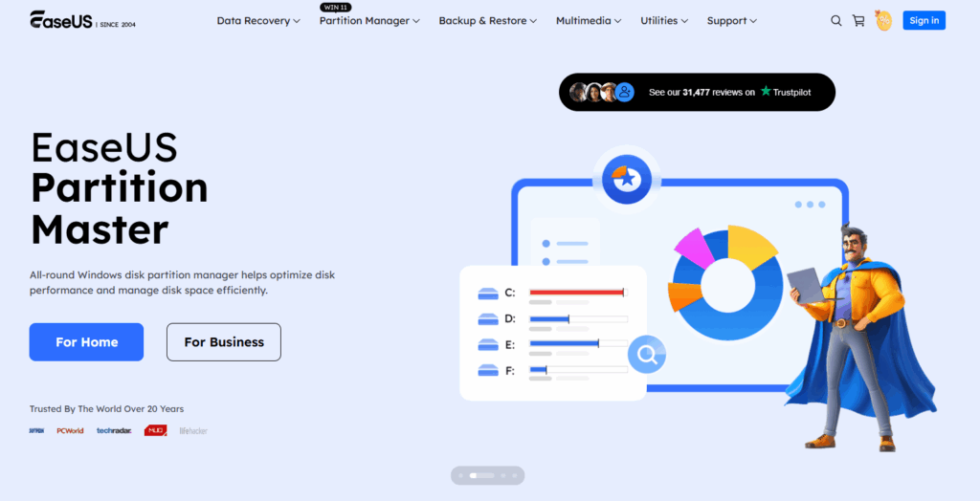This screenshot has height=501, width=980.
Task: Select the active carousel slide indicator bar
Action: 482,475
